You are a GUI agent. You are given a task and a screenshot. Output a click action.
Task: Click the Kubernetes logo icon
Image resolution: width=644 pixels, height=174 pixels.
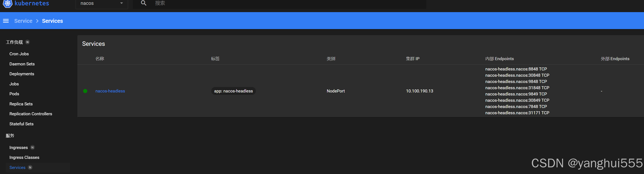point(7,3)
